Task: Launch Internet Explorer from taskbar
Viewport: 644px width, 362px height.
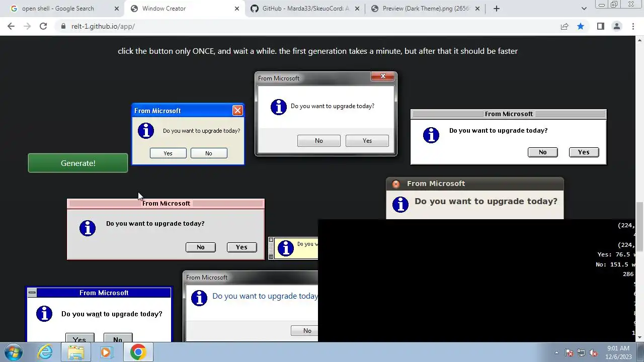Action: pos(45,352)
